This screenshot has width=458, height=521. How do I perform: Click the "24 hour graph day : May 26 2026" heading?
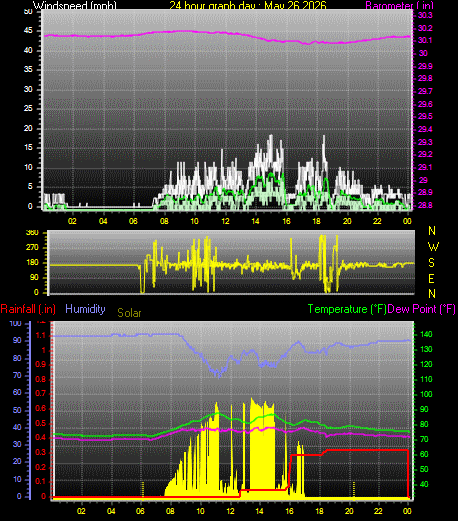[248, 5]
